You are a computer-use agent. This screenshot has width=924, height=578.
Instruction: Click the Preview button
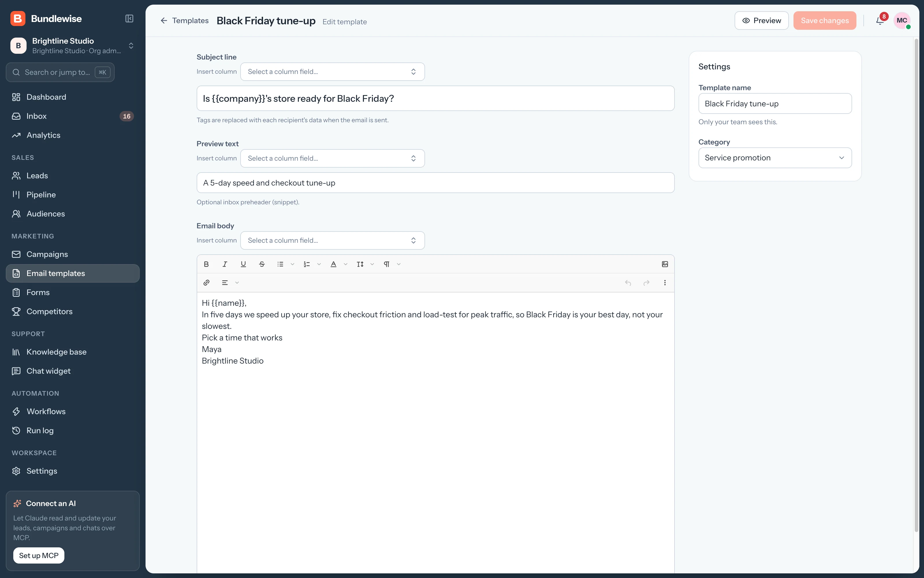[761, 21]
